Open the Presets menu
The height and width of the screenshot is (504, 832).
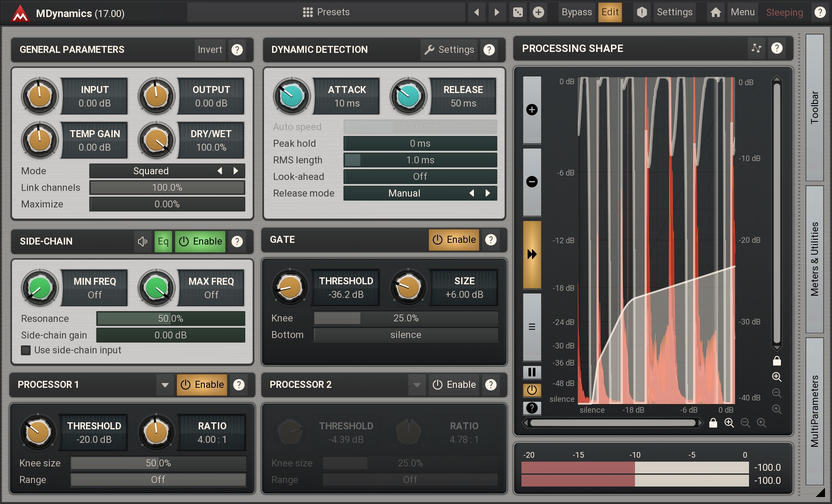point(326,12)
